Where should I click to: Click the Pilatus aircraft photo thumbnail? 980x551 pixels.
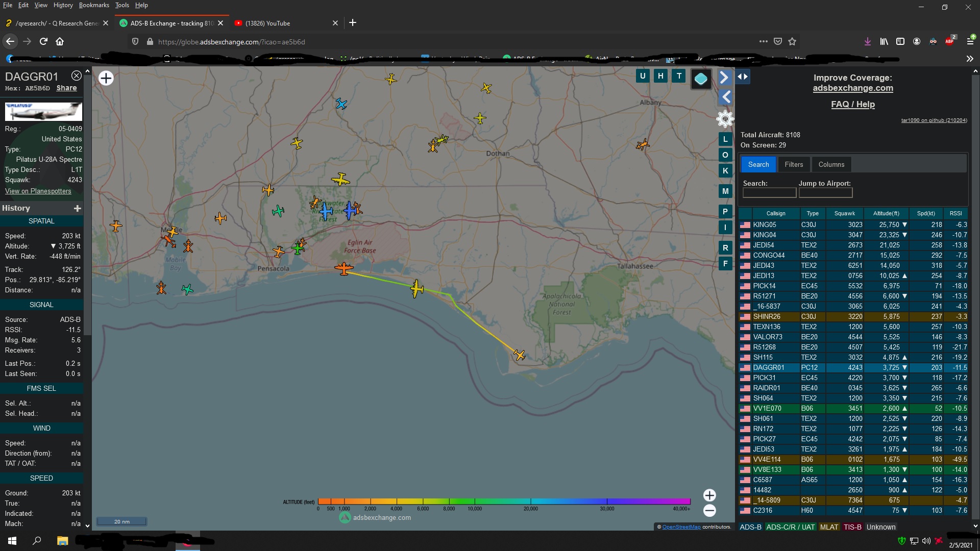(x=43, y=112)
